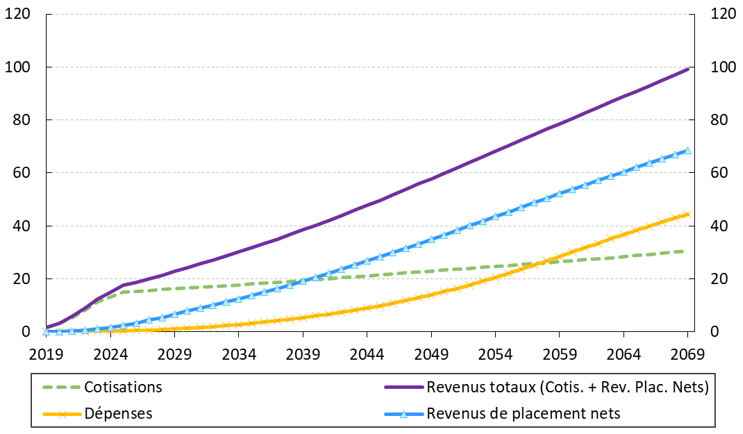
Task: Click the right axis value 0
Action: [x=715, y=332]
